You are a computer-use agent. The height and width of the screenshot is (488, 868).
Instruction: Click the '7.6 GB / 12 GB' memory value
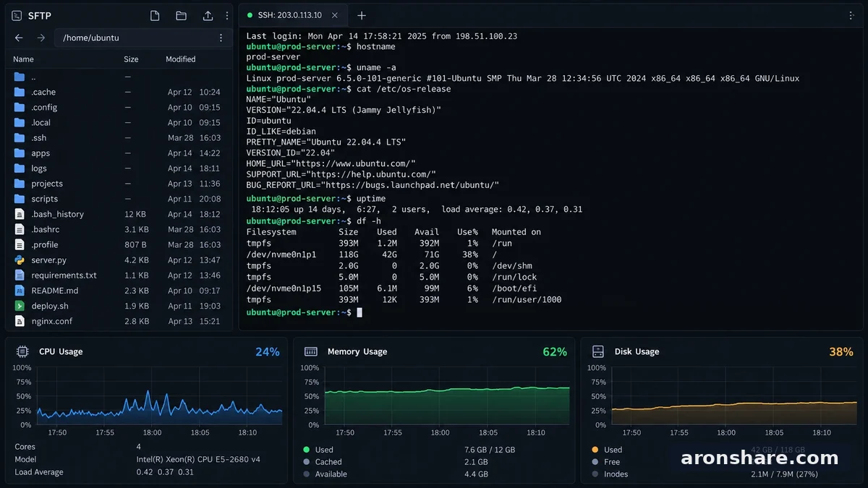pyautogui.click(x=490, y=450)
